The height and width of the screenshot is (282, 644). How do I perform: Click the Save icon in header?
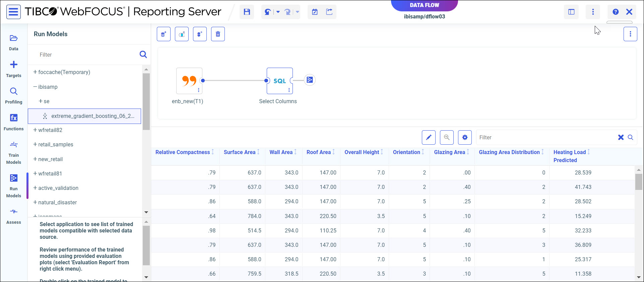click(247, 12)
